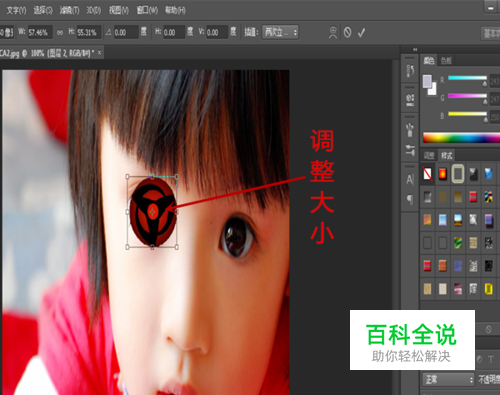Viewport: 500px width, 395px height.
Task: Open the 帮助(H) menu
Action: (175, 10)
